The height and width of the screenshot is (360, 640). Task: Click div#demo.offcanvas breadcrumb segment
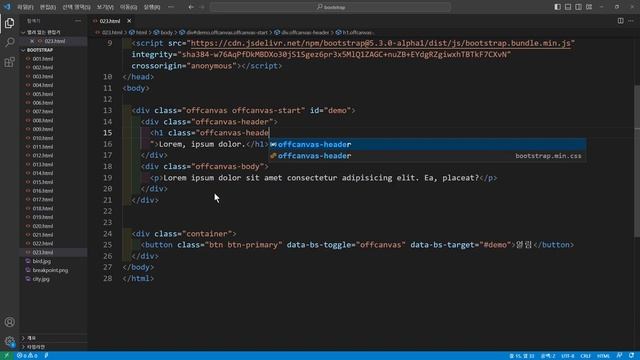[224, 33]
